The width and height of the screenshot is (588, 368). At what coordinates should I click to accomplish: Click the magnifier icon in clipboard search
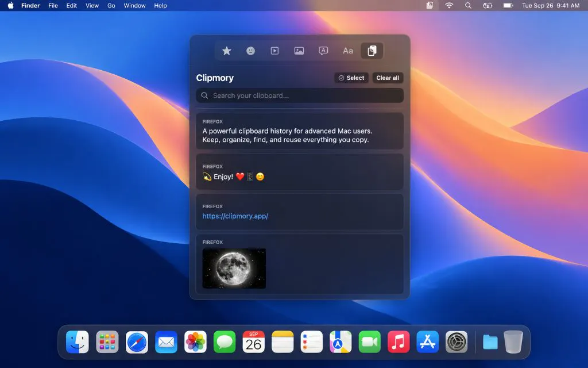[x=204, y=95]
